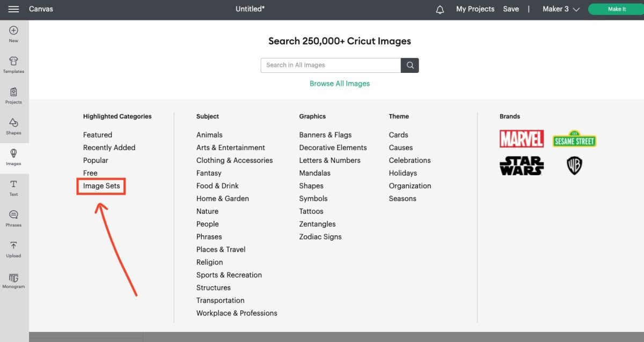Select Clothing & Accessories subject

[x=235, y=160]
